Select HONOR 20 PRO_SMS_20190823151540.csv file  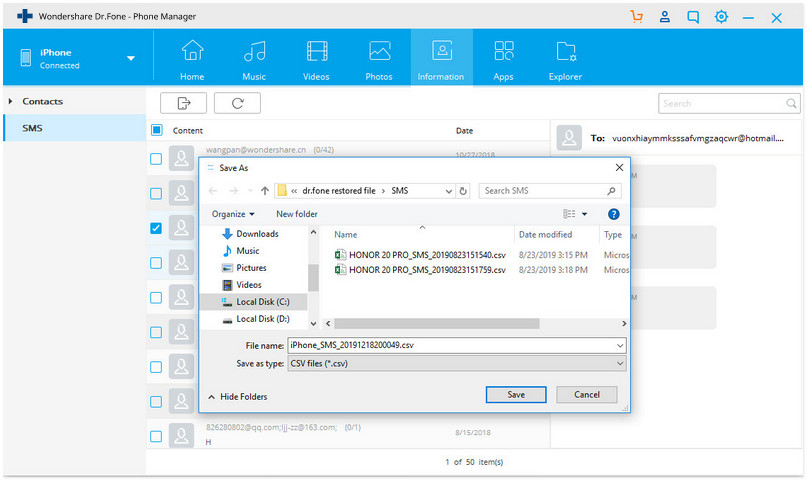(x=427, y=255)
